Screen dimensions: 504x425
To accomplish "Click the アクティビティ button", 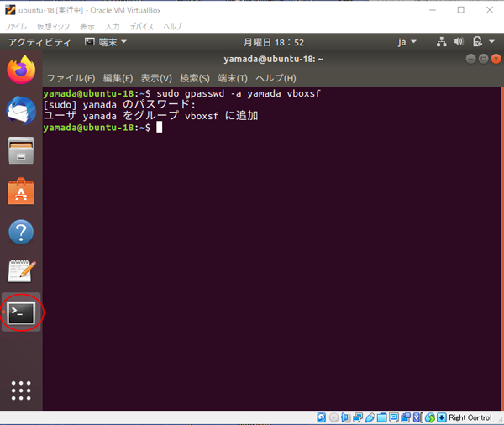I will click(39, 42).
